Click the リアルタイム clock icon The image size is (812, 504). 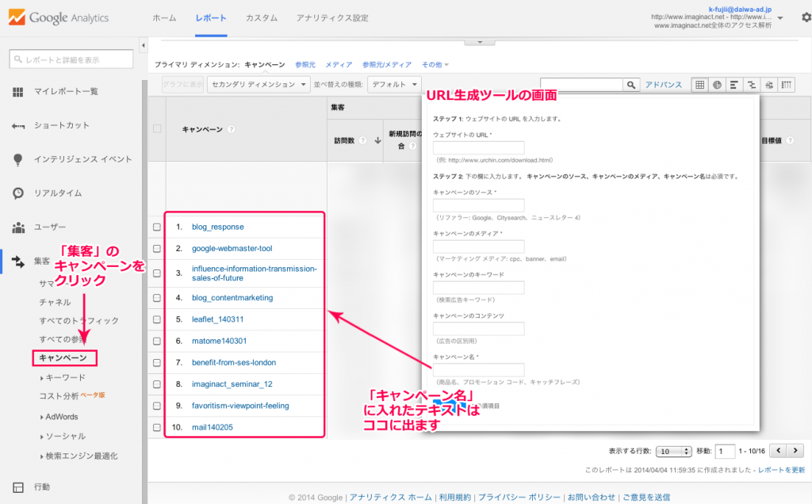[18, 193]
